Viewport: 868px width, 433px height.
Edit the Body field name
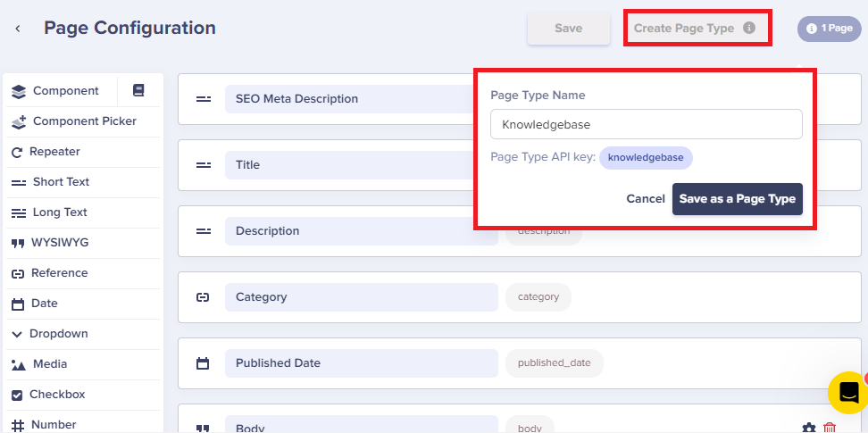362,425
